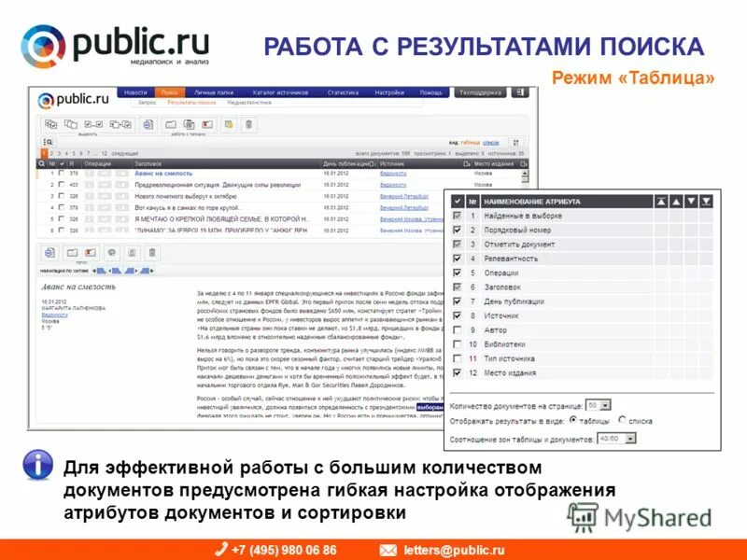Screen dimensions: 747x560
Task: Click the trash delete icon in top toolbar
Action: [248, 125]
